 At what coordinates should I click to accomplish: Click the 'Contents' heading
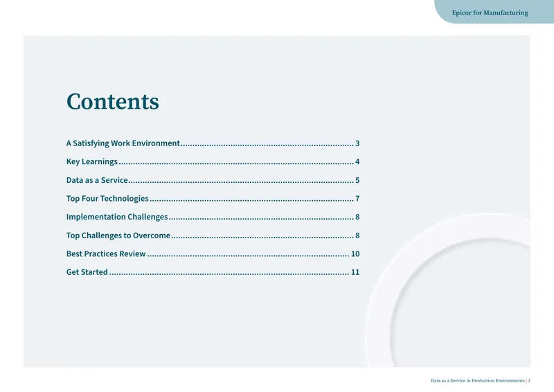click(x=113, y=101)
